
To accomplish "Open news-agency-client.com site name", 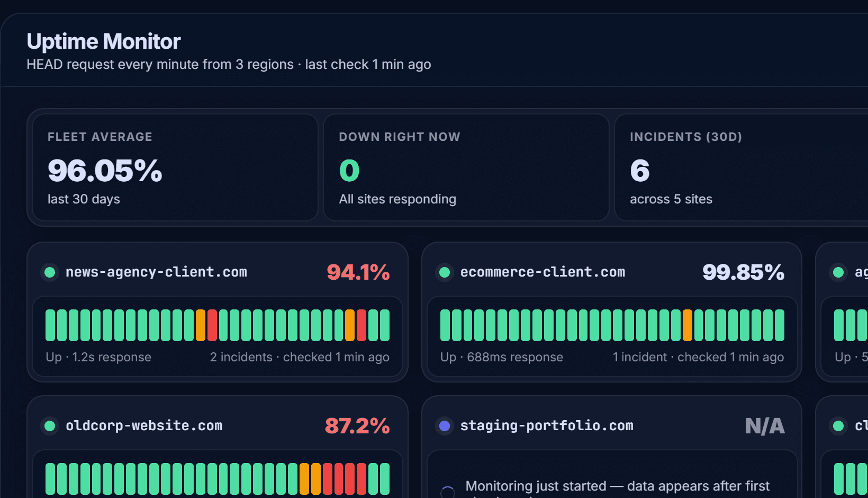I will pyautogui.click(x=156, y=272).
